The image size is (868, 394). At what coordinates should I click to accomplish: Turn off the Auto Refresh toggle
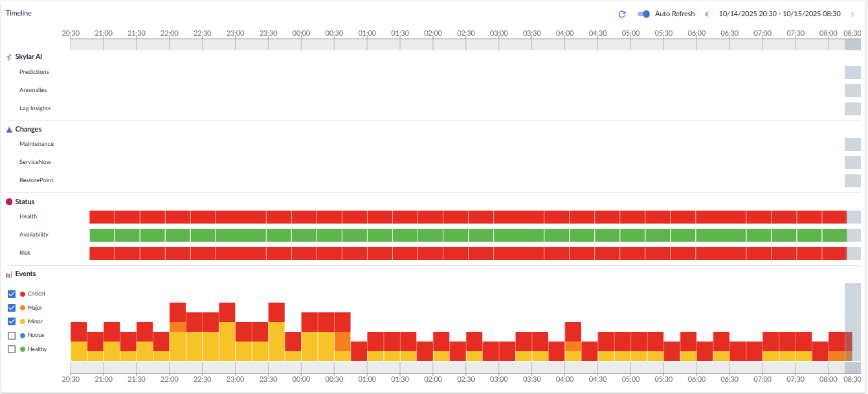(x=643, y=14)
